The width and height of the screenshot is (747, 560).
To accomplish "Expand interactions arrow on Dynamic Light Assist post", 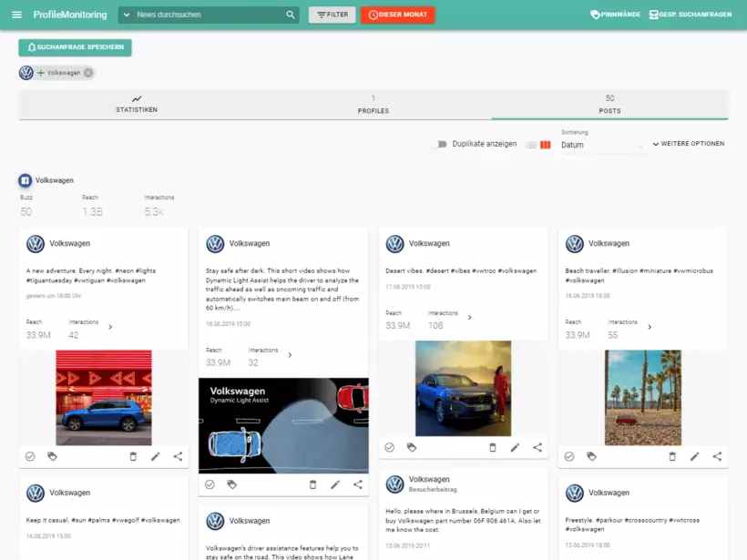I will (x=290, y=355).
